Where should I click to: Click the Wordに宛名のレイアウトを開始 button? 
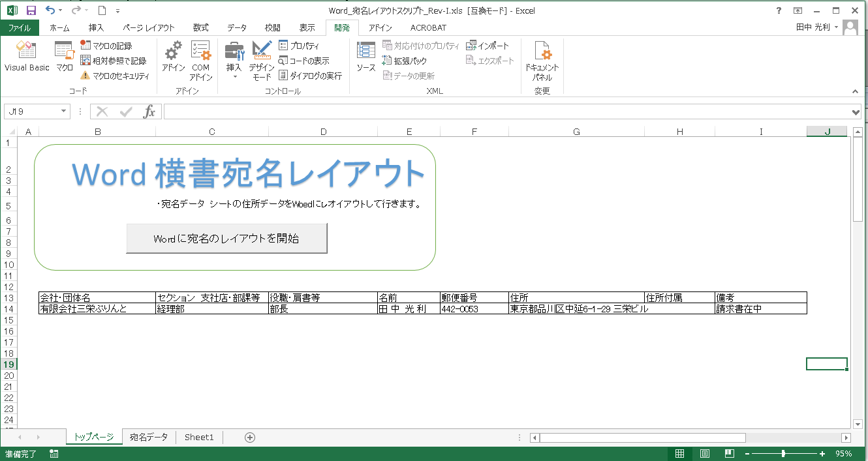click(226, 239)
